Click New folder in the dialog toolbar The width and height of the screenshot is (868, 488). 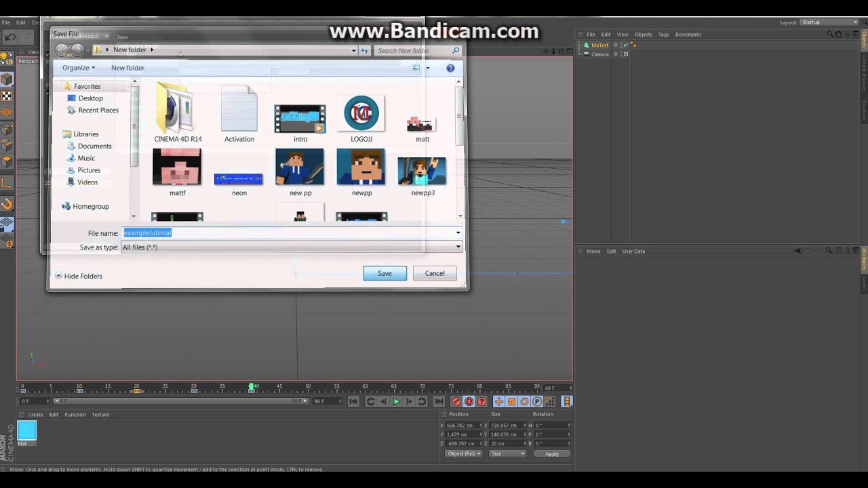(x=127, y=68)
